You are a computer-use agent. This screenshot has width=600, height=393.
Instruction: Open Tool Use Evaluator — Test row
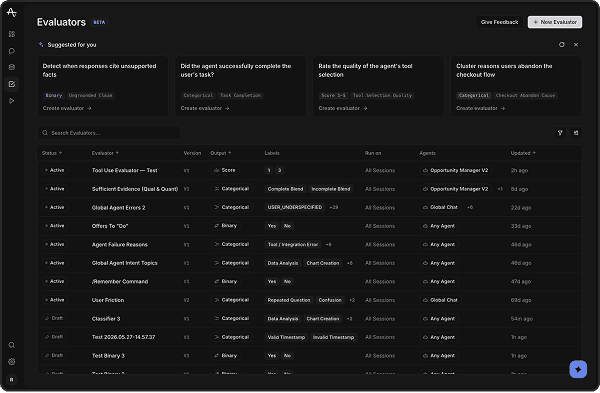click(310, 170)
